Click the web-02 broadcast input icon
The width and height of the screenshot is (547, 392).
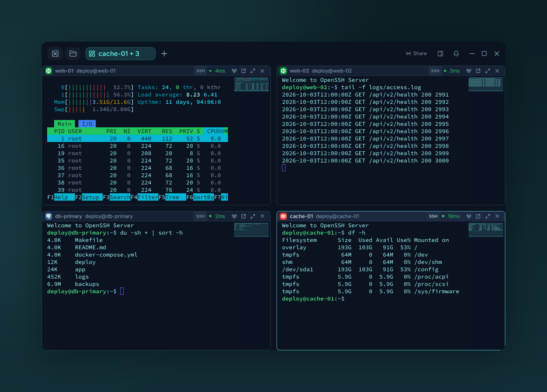[x=469, y=71]
